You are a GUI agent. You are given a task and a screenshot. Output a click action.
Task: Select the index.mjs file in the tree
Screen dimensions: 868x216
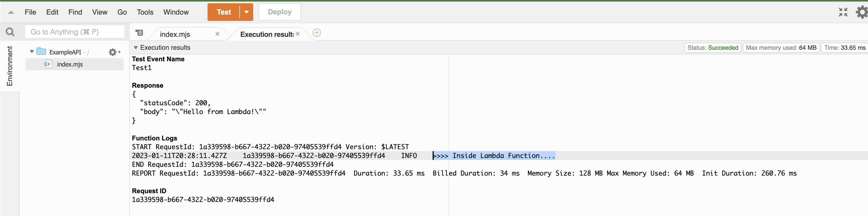[70, 64]
